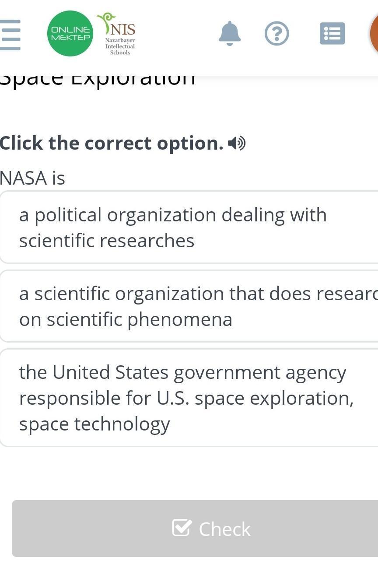Click the green Online Mektep logo
This screenshot has width=378, height=588.
tap(70, 34)
